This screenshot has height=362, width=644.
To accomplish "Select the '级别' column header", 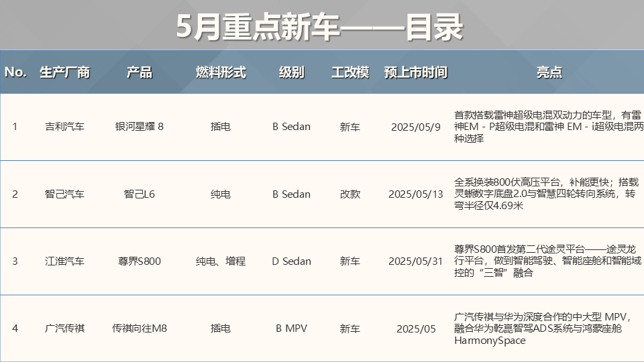I will 292,72.
